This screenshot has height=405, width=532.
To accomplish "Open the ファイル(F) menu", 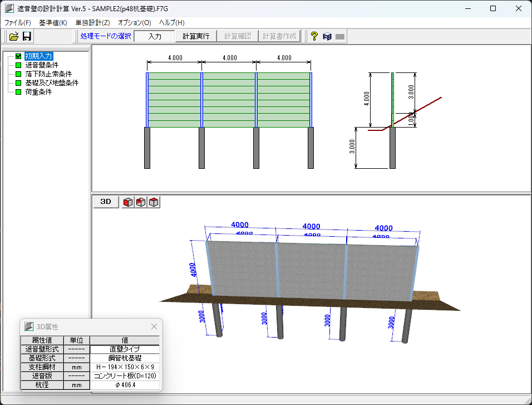I will [x=18, y=23].
